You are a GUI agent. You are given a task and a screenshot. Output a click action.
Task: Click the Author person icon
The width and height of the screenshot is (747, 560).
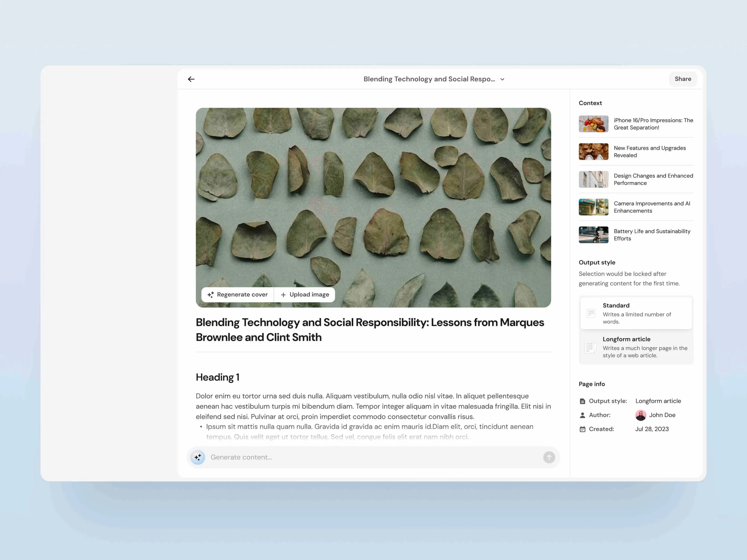click(582, 415)
